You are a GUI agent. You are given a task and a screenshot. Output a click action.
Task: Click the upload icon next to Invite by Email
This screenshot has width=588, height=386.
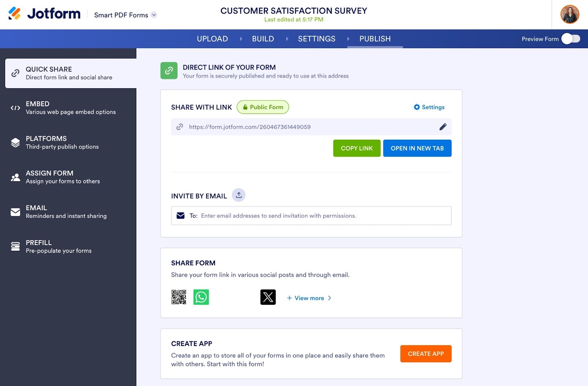click(239, 195)
